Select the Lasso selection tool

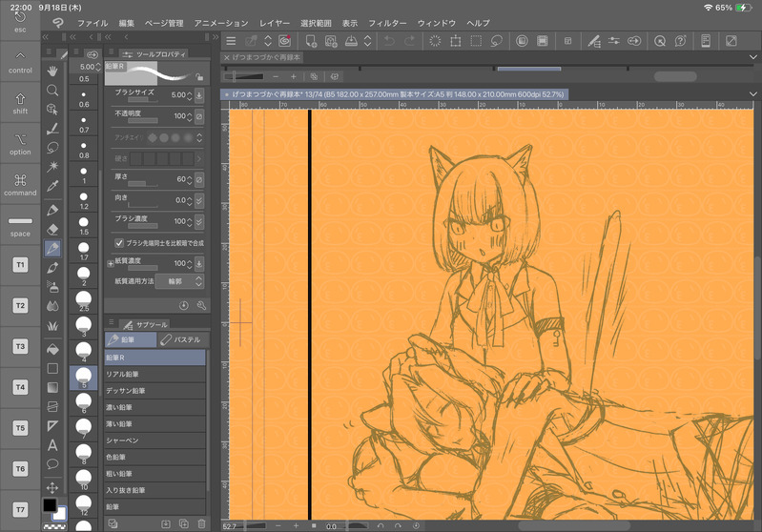coord(52,148)
